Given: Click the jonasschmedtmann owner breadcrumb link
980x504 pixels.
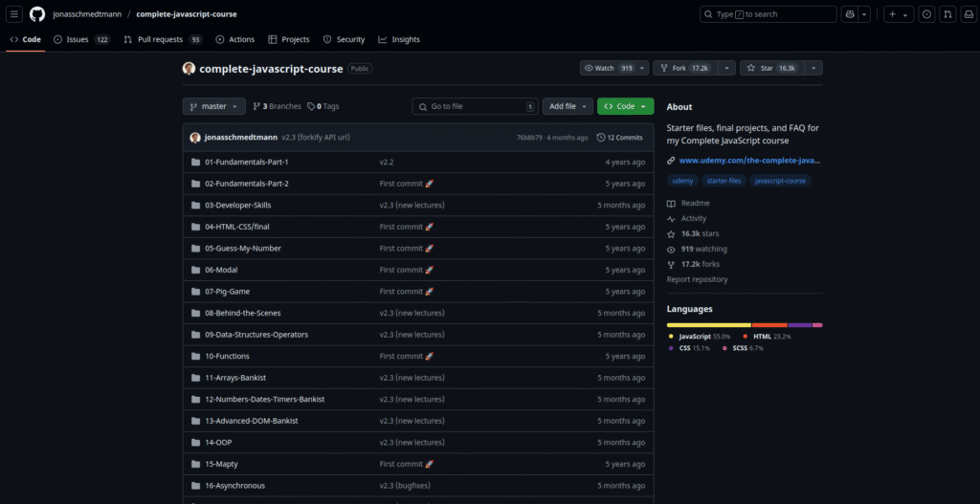Looking at the screenshot, I should [87, 13].
